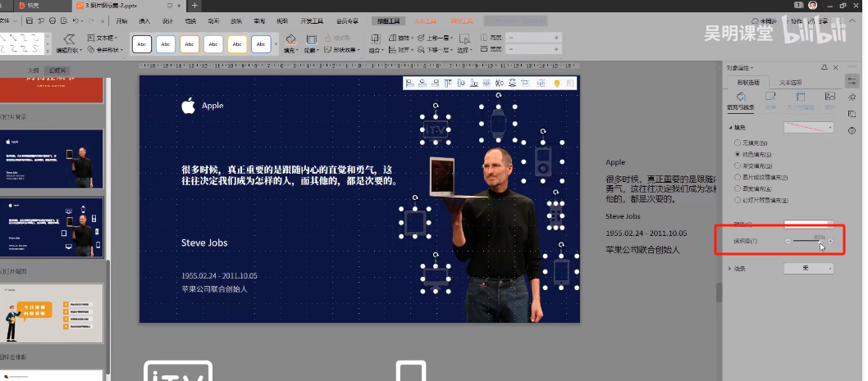Open the 对齐 align dropdown in ribbon
The image size is (868, 381).
click(402, 50)
